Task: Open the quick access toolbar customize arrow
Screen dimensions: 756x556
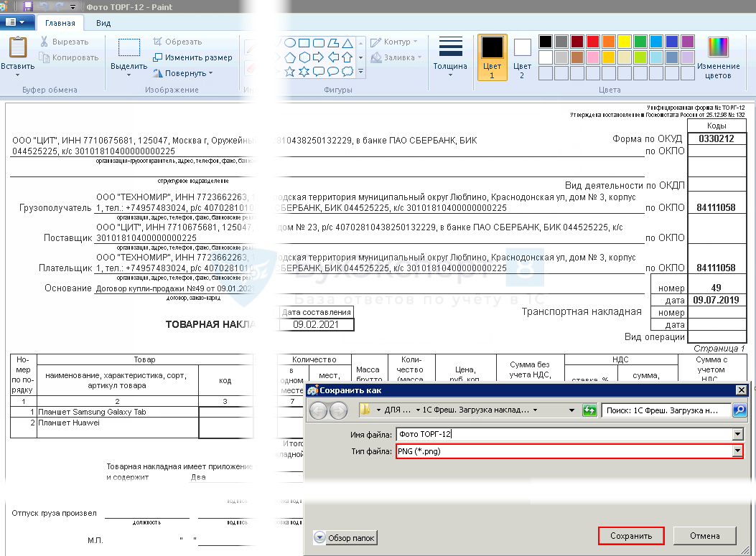Action: click(73, 6)
